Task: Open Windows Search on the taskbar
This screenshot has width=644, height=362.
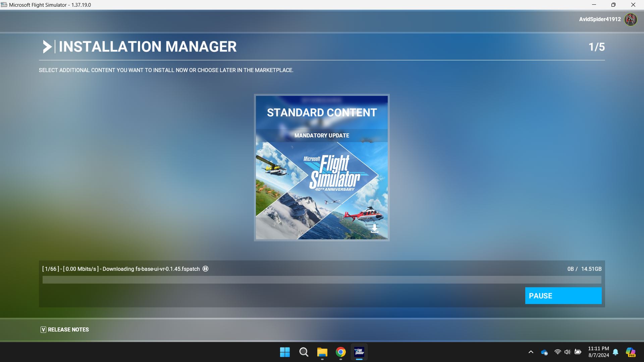Action: point(303,352)
